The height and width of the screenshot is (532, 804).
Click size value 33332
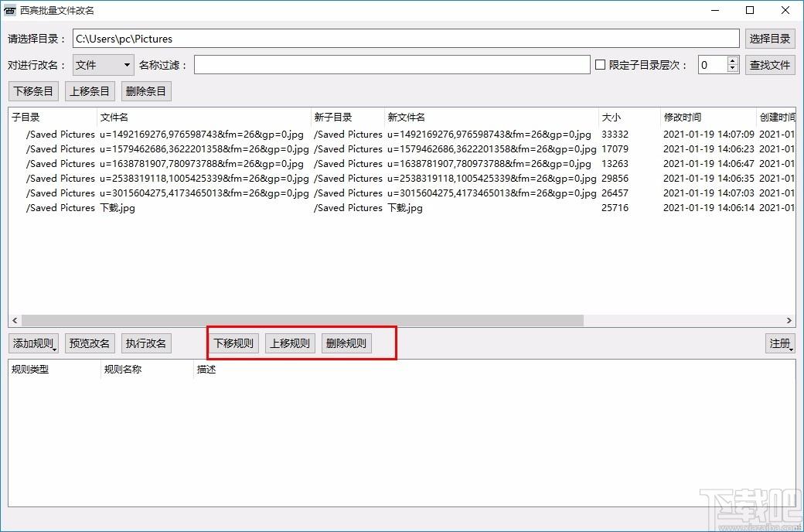click(x=615, y=135)
